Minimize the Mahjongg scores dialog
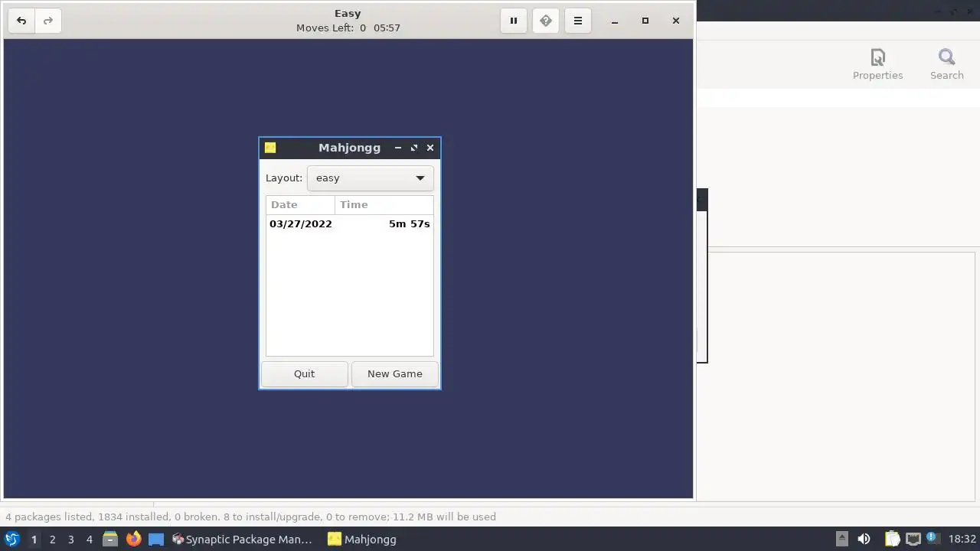The width and height of the screenshot is (980, 551). [x=398, y=148]
